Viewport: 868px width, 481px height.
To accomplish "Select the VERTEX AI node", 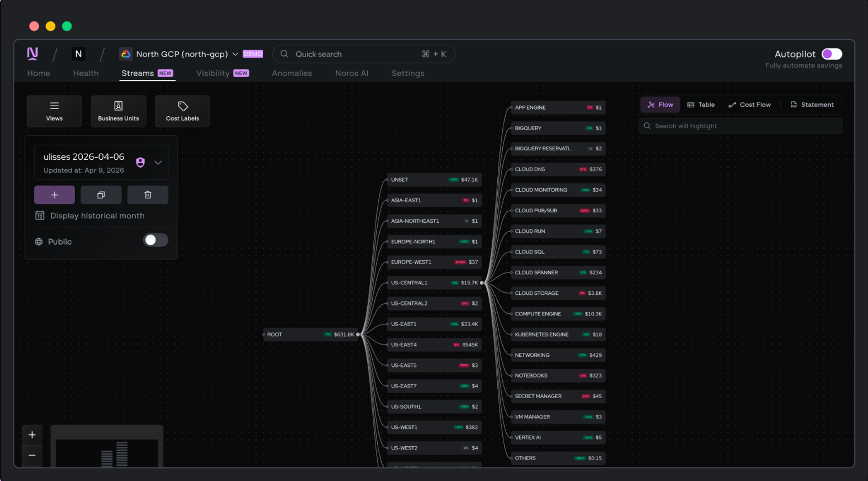I will [x=558, y=437].
